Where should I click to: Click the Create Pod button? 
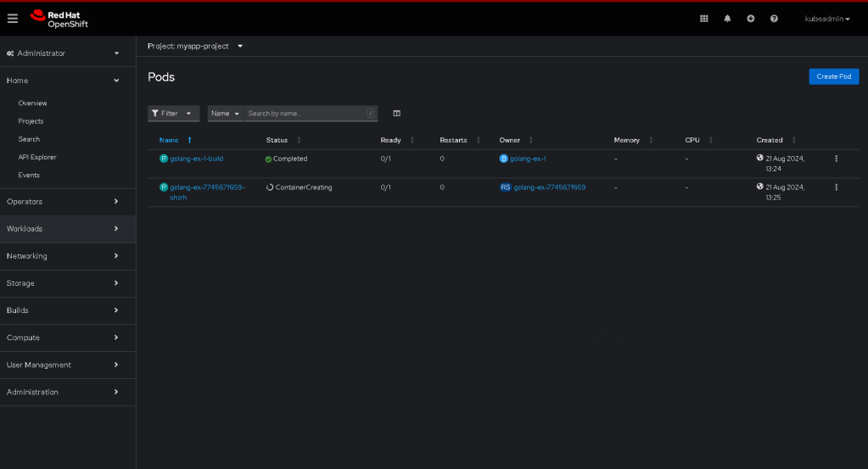(x=834, y=76)
